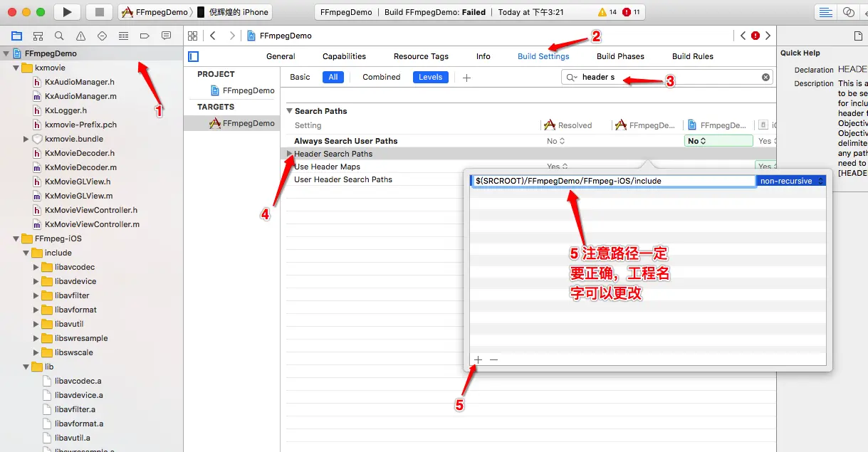This screenshot has width=868, height=452.
Task: Collapse the lib folder
Action: click(26, 367)
